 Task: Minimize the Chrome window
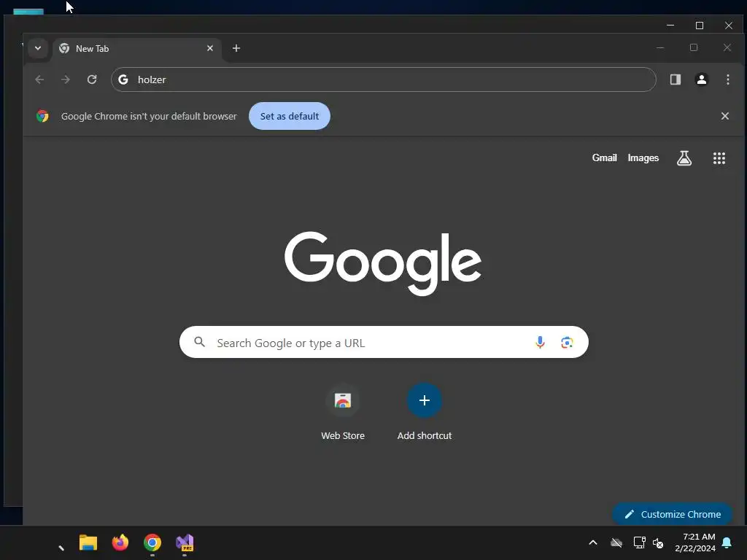click(659, 47)
